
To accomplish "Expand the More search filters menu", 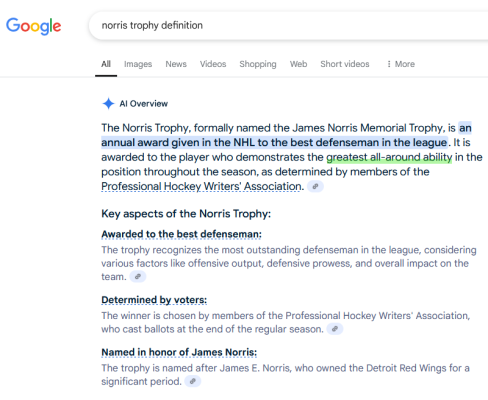I will 401,64.
